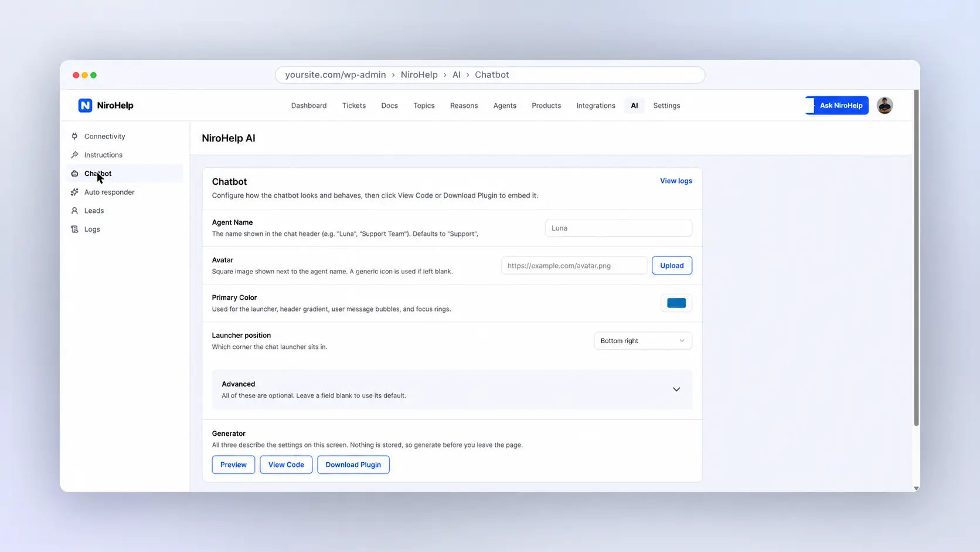Go to Products

546,106
